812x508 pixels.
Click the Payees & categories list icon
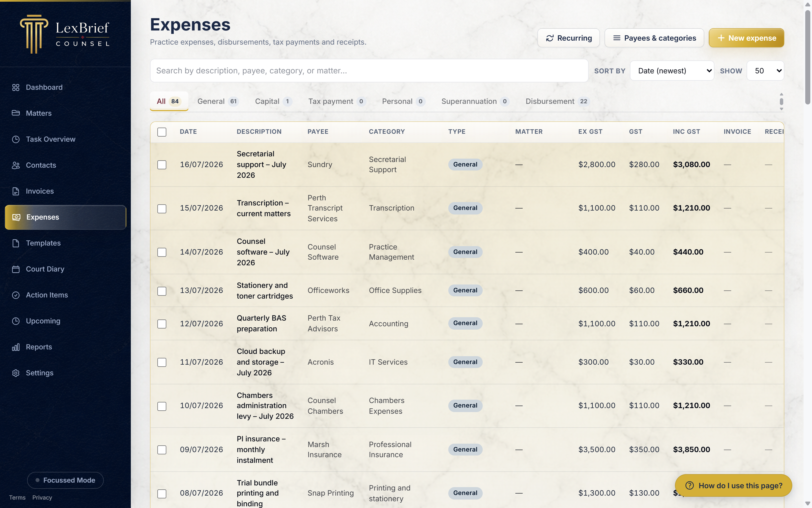617,38
